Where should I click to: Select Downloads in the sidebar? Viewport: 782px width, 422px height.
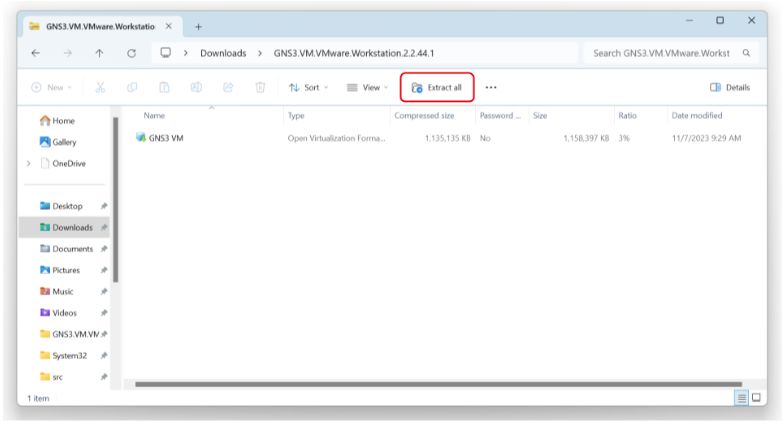[65, 227]
